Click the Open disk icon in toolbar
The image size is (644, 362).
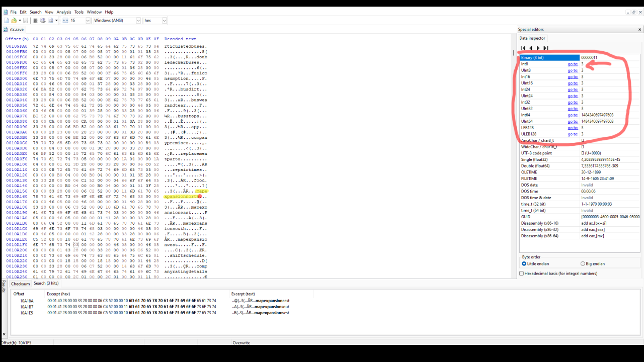[x=43, y=21]
